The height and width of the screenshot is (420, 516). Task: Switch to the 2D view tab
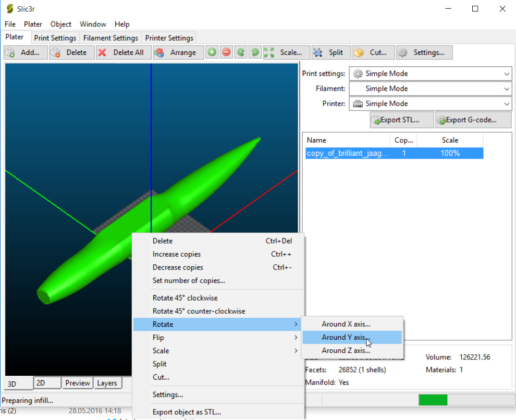tap(47, 383)
